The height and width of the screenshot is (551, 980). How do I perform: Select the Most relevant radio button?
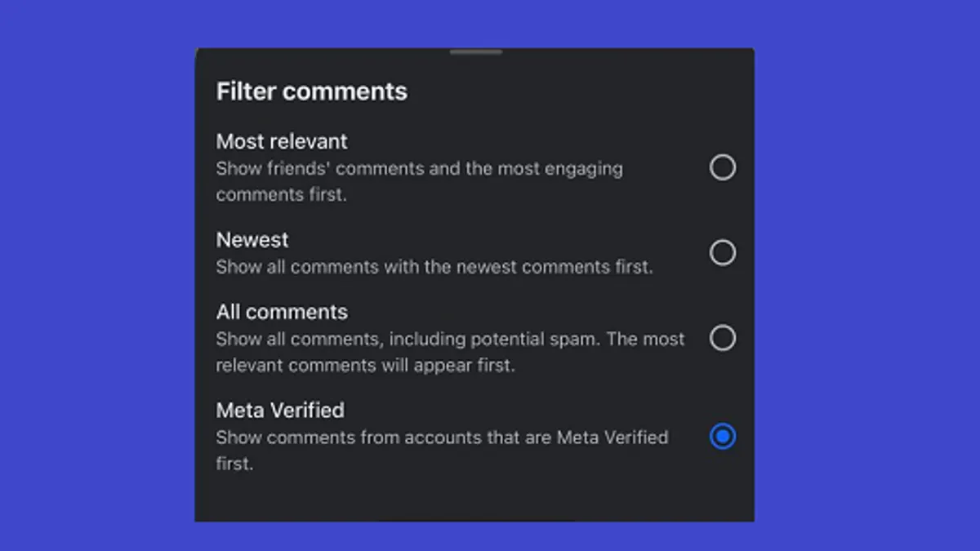coord(722,167)
